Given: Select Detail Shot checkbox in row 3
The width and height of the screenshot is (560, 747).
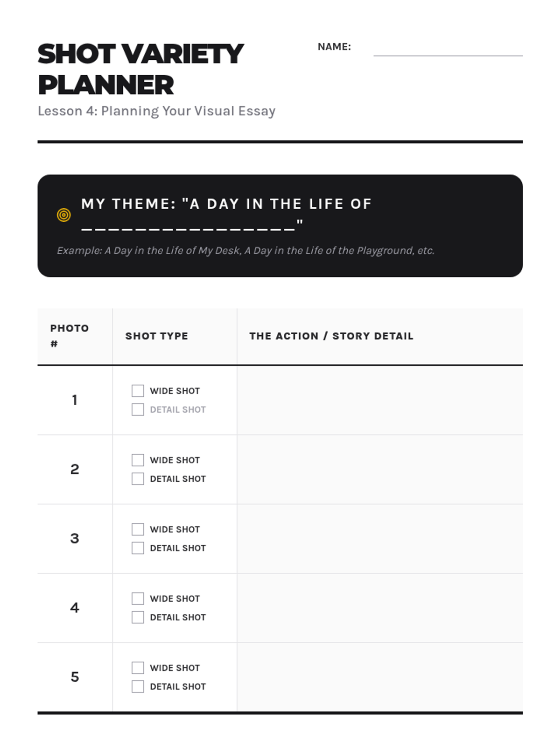Looking at the screenshot, I should click(x=138, y=548).
